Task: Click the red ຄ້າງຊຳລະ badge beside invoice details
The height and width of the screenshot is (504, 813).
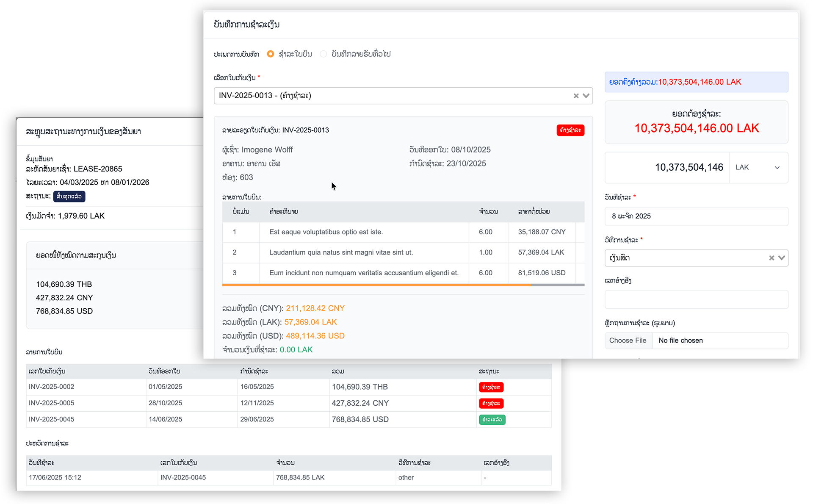Action: tap(570, 130)
